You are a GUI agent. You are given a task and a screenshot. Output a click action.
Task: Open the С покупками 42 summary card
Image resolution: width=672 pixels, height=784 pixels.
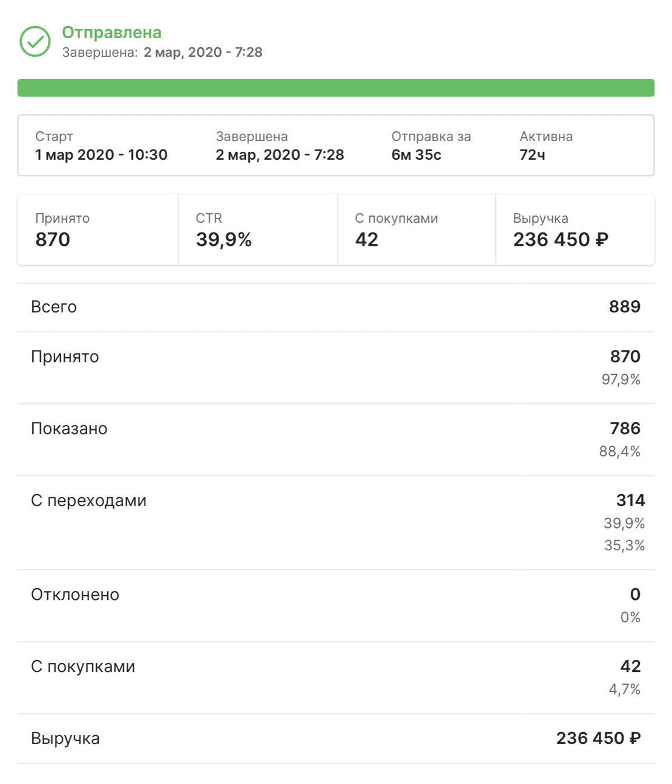(x=417, y=229)
